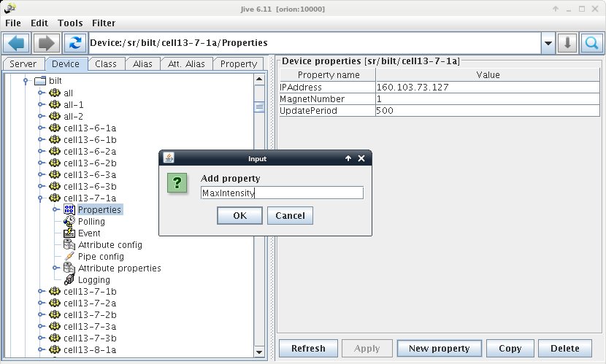Screen dimensions: 606x364
Task: Click OK in the Add property dialog
Action: click(x=239, y=215)
